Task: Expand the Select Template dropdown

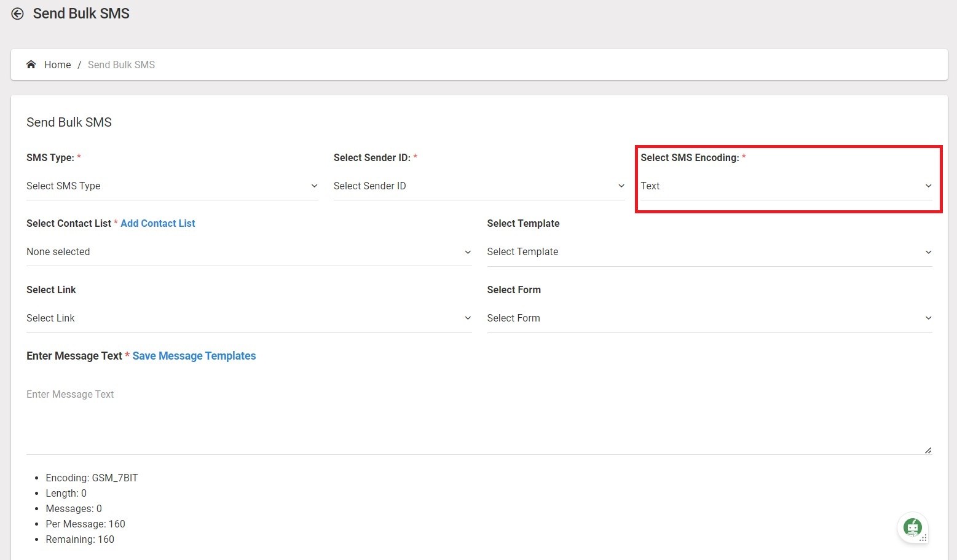Action: click(x=709, y=251)
